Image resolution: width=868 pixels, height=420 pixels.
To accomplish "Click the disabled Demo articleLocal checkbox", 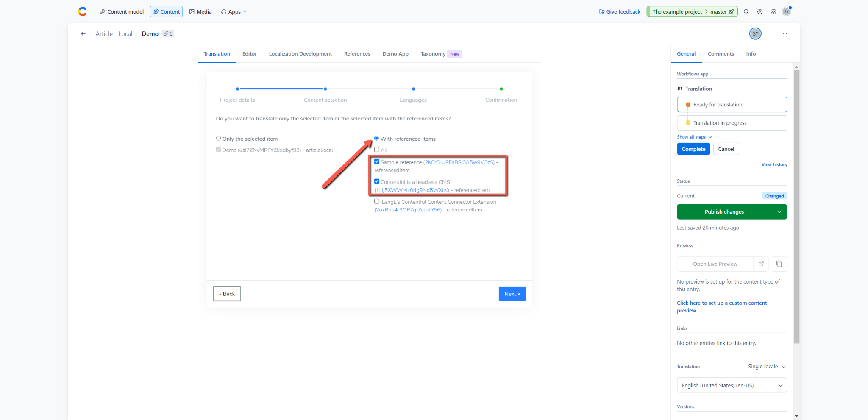I will pos(218,149).
